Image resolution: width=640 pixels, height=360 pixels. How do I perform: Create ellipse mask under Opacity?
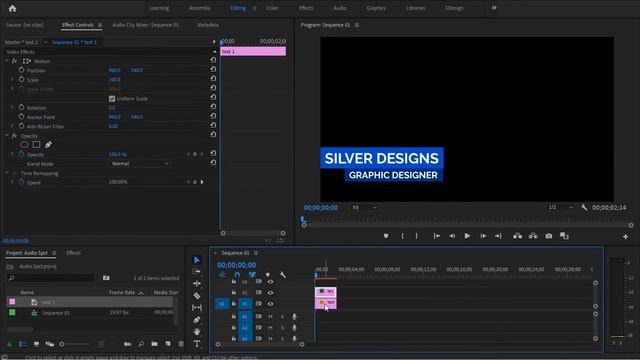[24, 144]
